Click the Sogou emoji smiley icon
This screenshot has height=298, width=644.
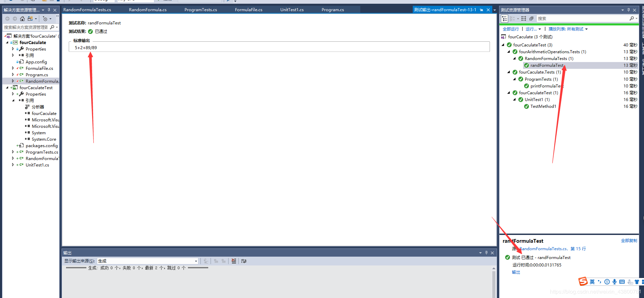point(607,282)
